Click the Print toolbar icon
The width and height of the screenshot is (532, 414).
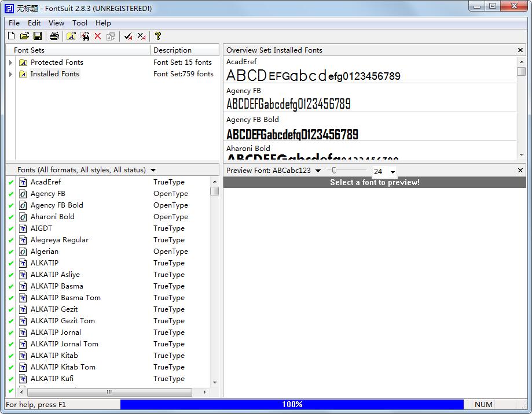click(x=54, y=36)
